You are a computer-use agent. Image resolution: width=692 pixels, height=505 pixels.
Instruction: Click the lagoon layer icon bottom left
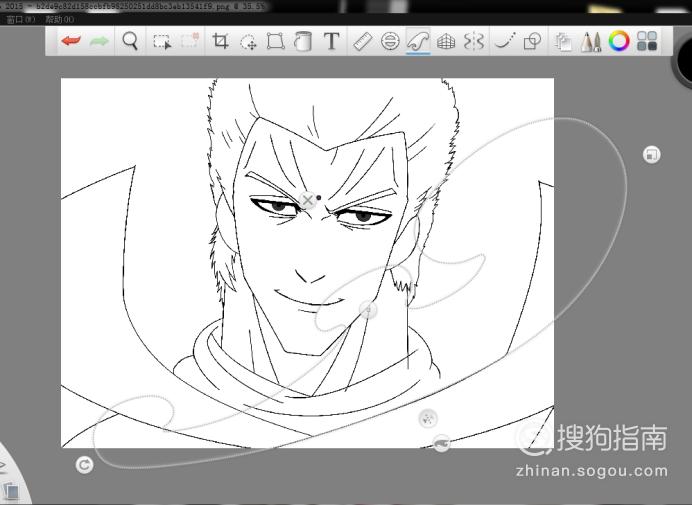click(x=11, y=491)
